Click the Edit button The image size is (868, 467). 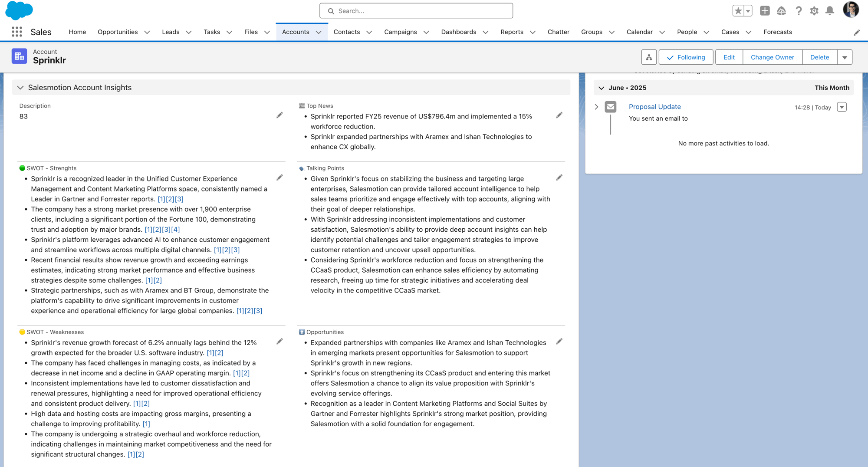(729, 57)
